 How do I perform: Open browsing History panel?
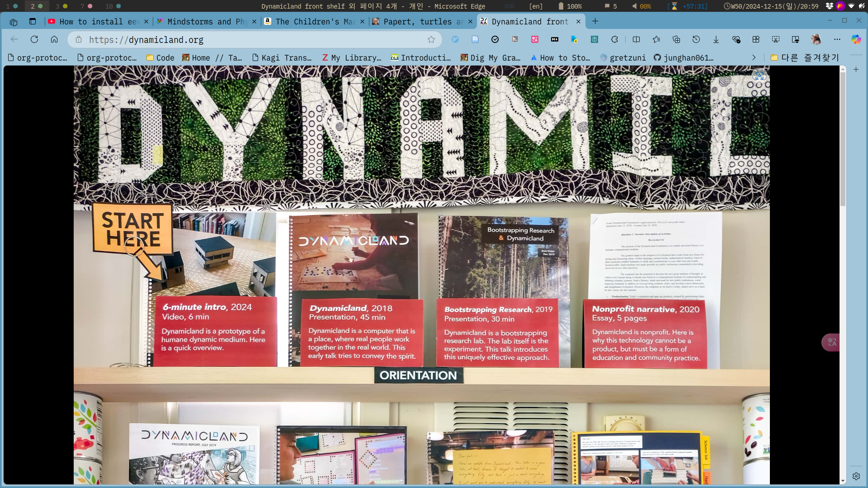click(696, 39)
